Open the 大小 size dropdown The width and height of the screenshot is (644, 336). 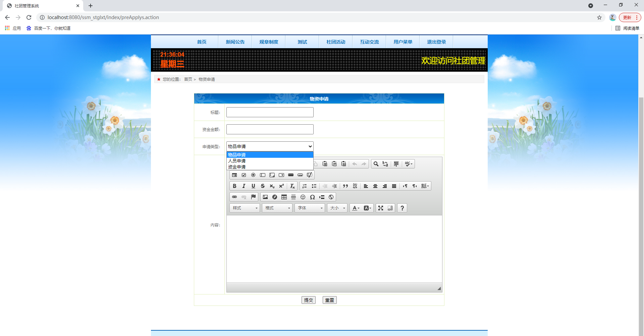click(337, 208)
